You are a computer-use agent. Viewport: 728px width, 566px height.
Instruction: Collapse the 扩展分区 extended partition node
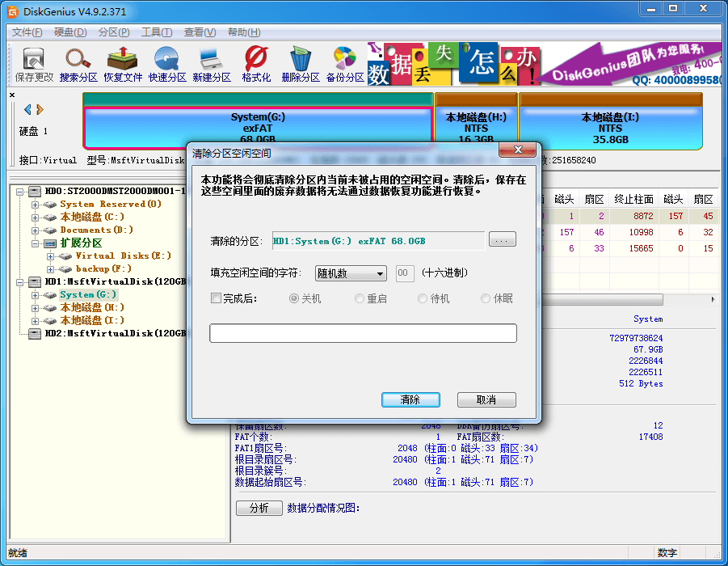[x=36, y=243]
